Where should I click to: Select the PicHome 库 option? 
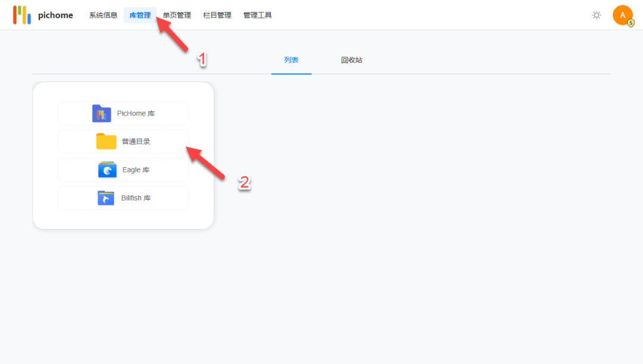123,113
